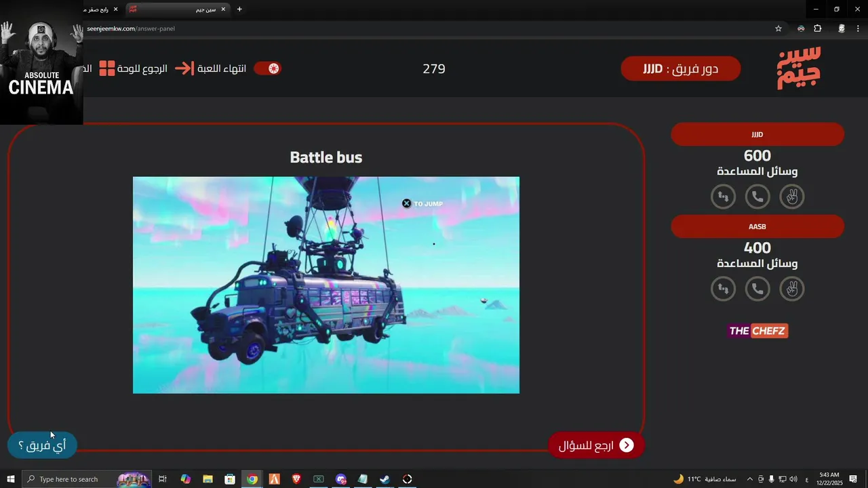This screenshot has height=488, width=868.
Task: Bookmark this page with the star icon
Action: click(778, 28)
